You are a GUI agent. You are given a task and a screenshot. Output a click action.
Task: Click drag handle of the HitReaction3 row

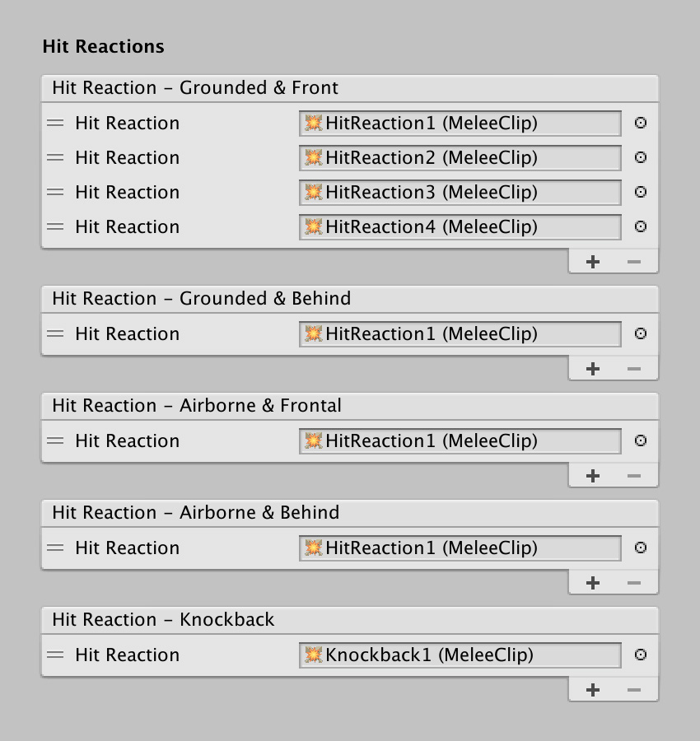[55, 192]
